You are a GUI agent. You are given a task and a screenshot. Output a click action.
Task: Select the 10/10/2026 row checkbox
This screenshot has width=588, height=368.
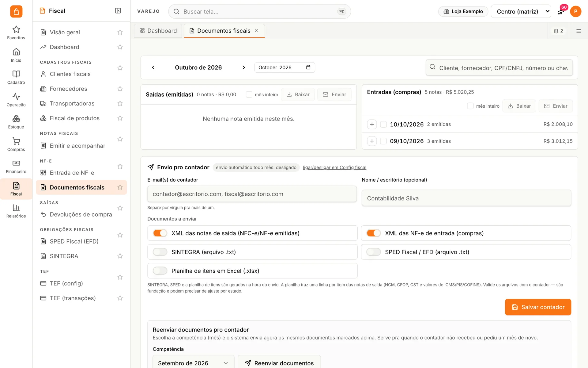point(383,124)
